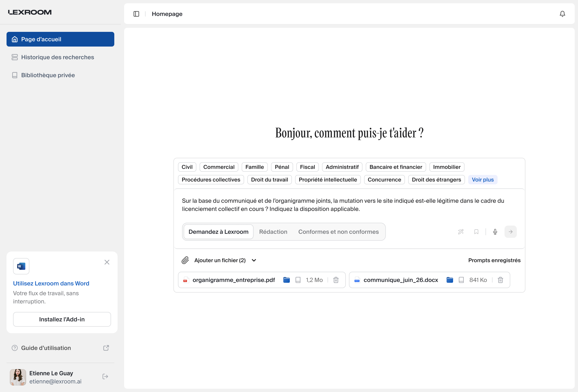The height and width of the screenshot is (392, 578).
Task: Send the query with the arrow button
Action: click(511, 232)
